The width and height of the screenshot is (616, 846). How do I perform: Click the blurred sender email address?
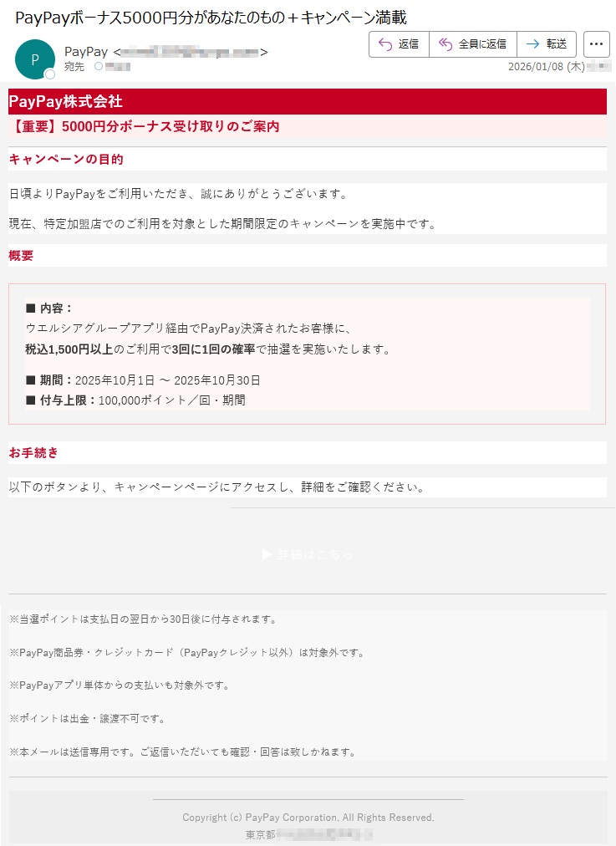pos(190,53)
